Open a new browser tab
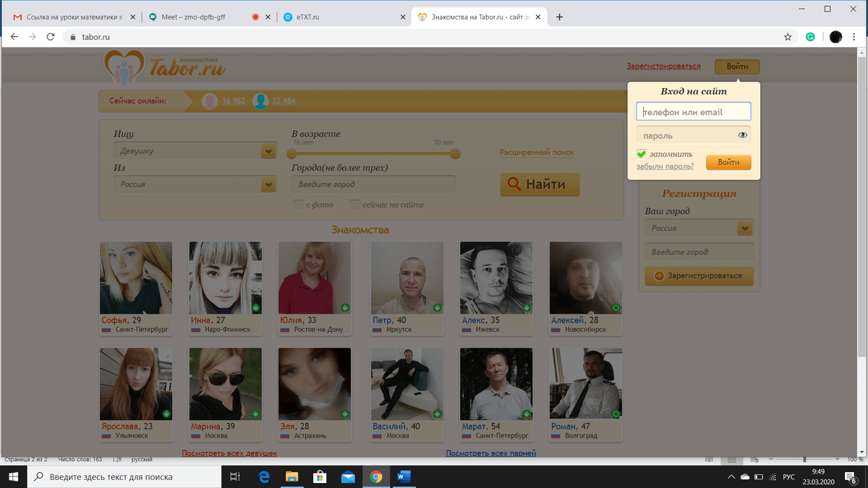This screenshot has width=868, height=488. tap(559, 17)
